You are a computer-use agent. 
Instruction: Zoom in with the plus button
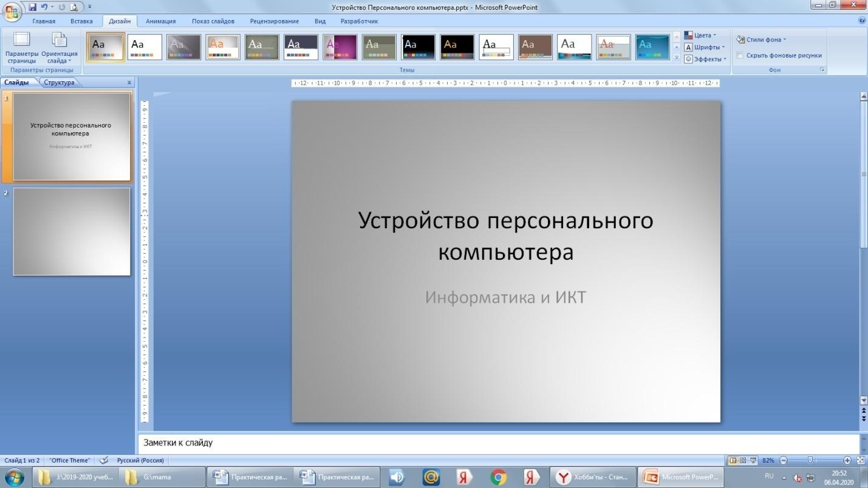[847, 461]
